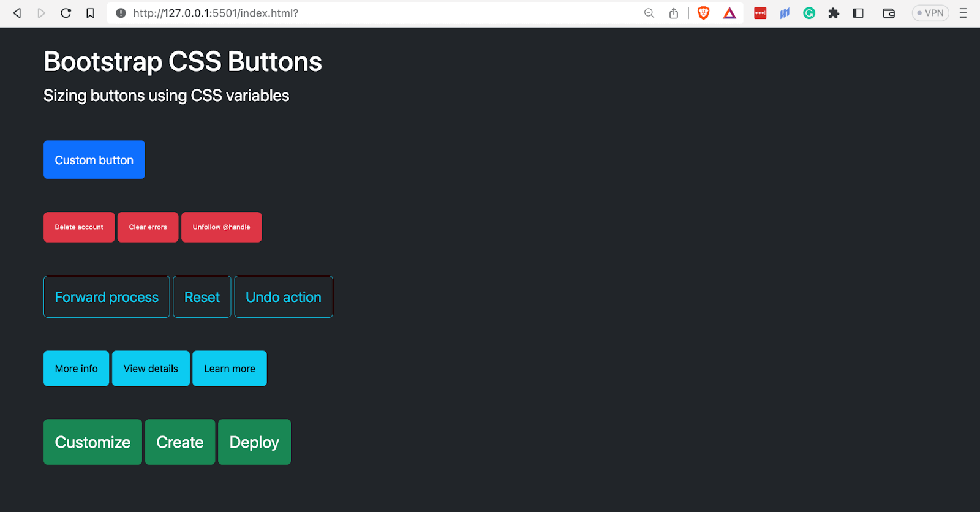Screen dimensions: 980x512
Task: Click the red Delete account button
Action: (x=79, y=227)
